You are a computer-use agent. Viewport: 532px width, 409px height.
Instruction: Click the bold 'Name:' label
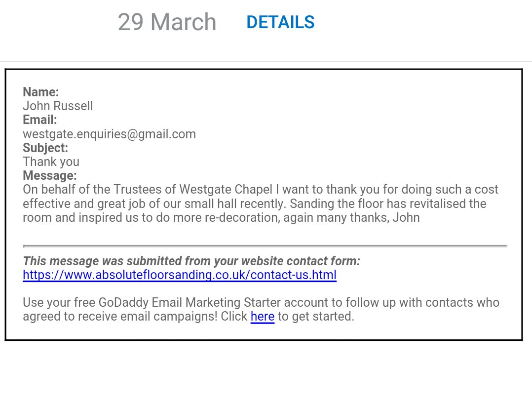(40, 92)
